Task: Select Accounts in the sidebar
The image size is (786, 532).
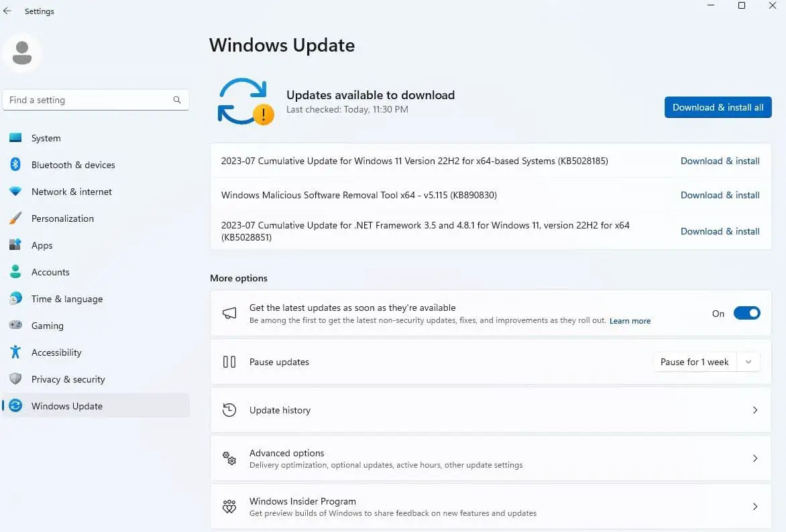Action: click(50, 272)
